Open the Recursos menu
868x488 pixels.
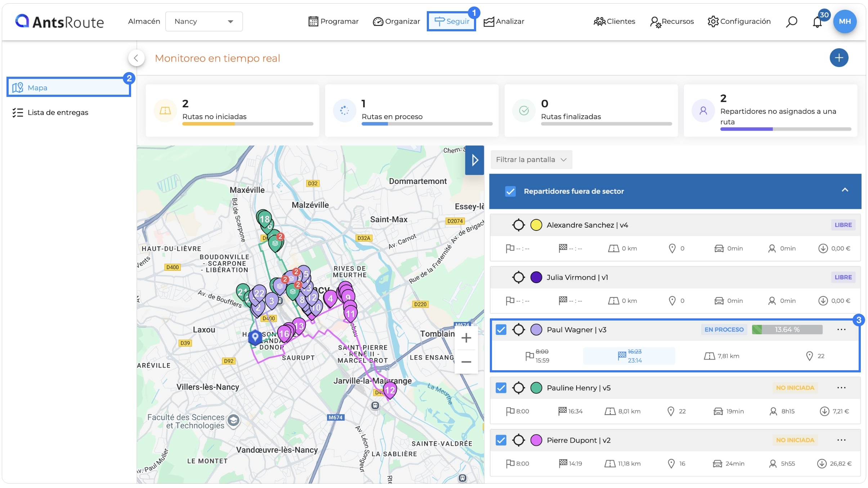click(672, 22)
